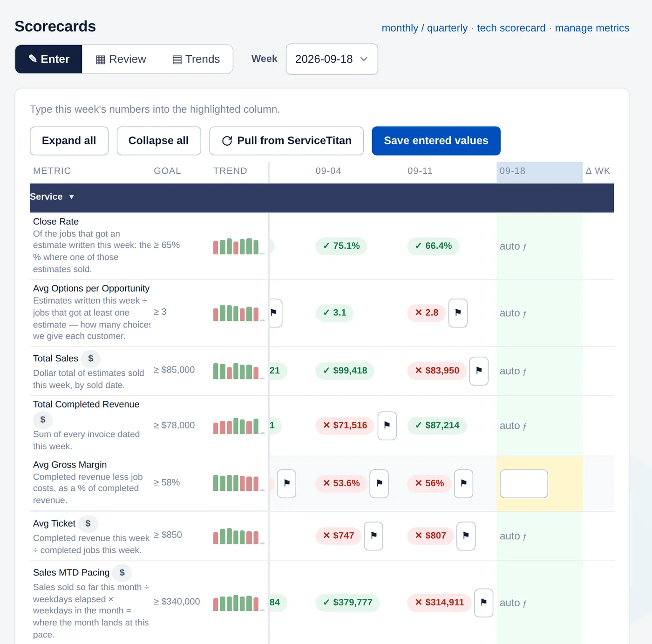This screenshot has height=644, width=652.
Task: Open the Total Sales trend sparkline
Action: pyautogui.click(x=238, y=371)
